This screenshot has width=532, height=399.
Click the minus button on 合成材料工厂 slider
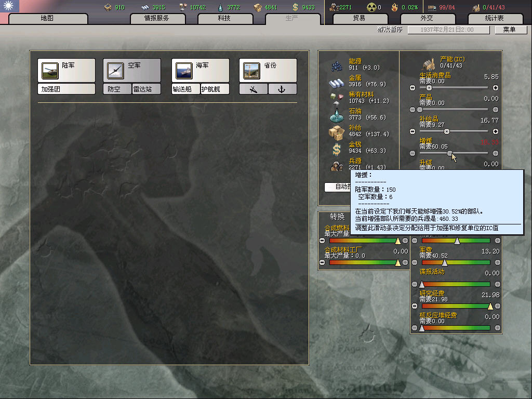(322, 262)
